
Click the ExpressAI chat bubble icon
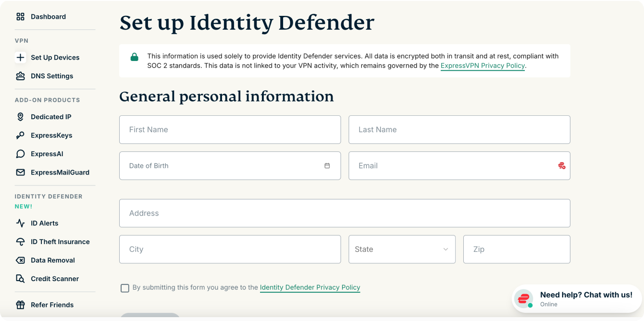point(20,154)
